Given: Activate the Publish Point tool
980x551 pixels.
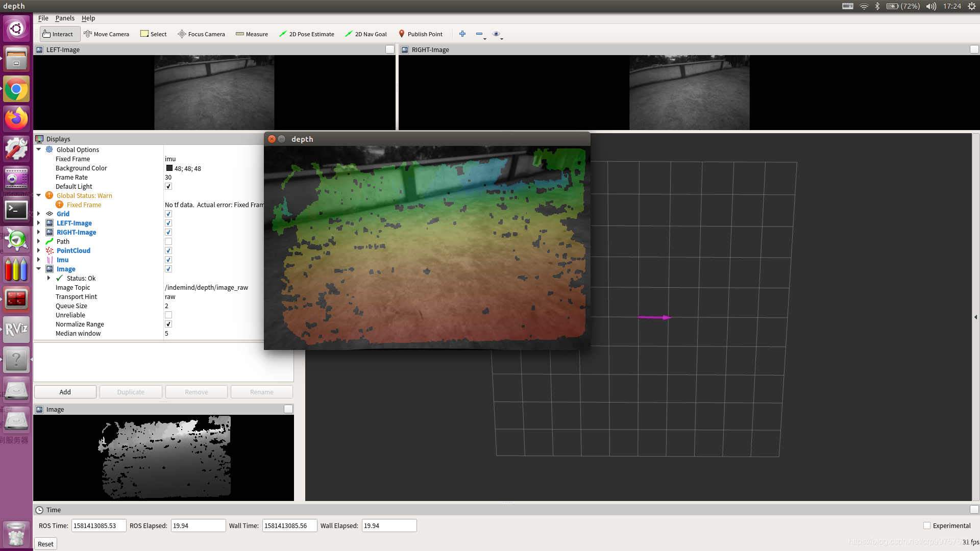Looking at the screenshot, I should (x=421, y=34).
